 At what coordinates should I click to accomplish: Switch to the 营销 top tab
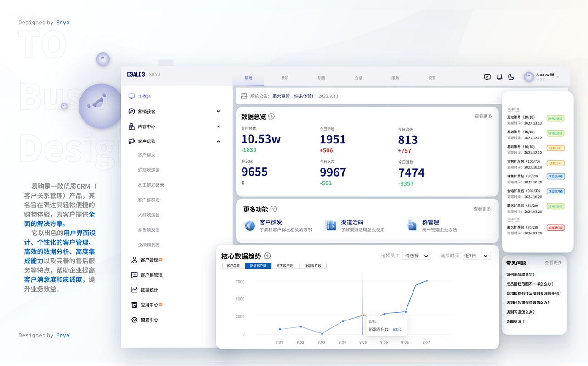[285, 78]
